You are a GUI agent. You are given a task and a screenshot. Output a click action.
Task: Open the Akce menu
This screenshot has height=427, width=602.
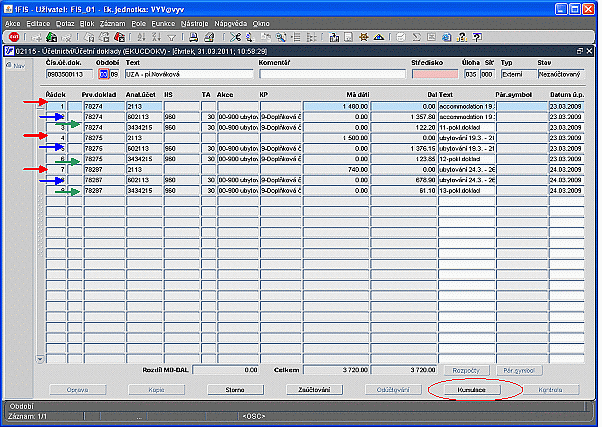pos(12,22)
